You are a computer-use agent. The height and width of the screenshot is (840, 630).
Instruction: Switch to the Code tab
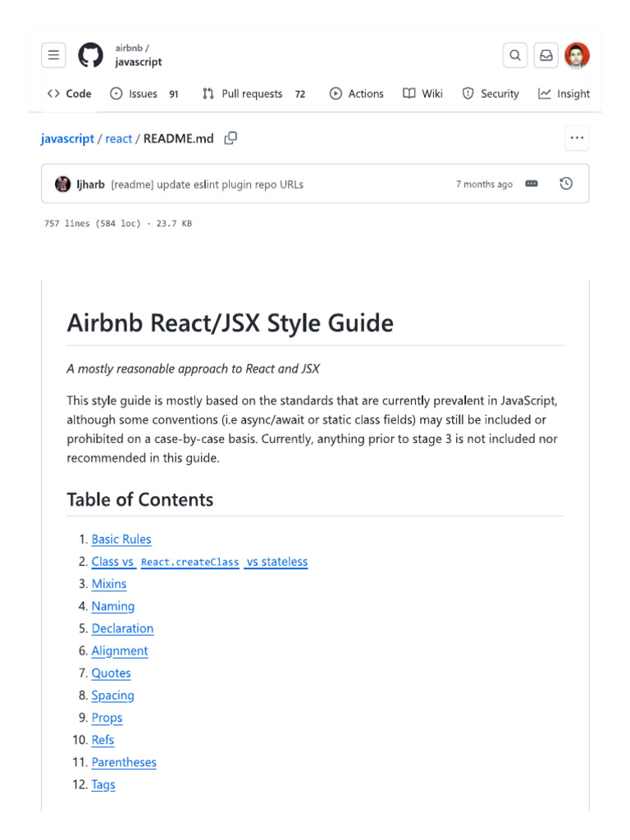70,94
